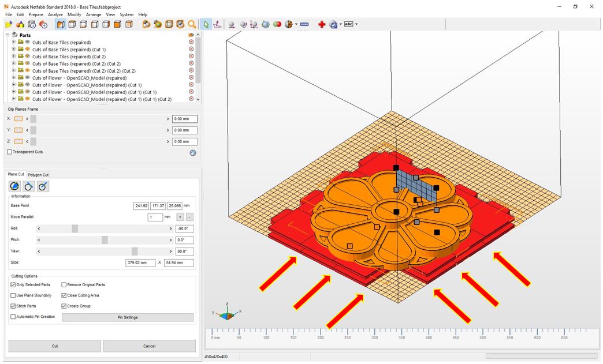Open the Arrange menu
The width and height of the screenshot is (603, 364).
(94, 14)
